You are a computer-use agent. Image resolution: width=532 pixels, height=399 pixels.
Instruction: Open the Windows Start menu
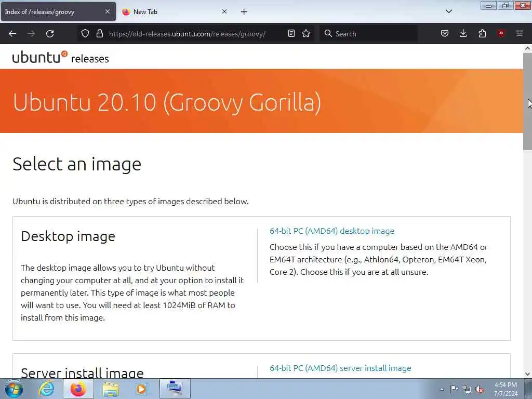pyautogui.click(x=14, y=389)
